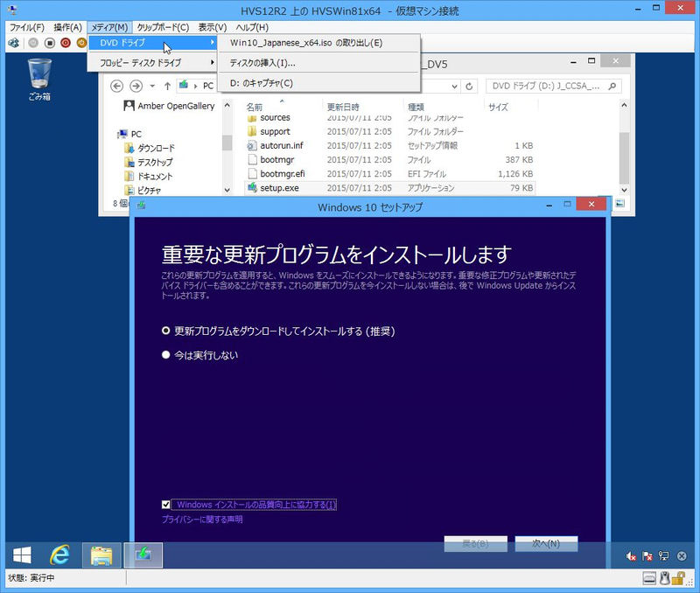Open the フロッピー ディスク ドライブ submenu

click(x=152, y=62)
